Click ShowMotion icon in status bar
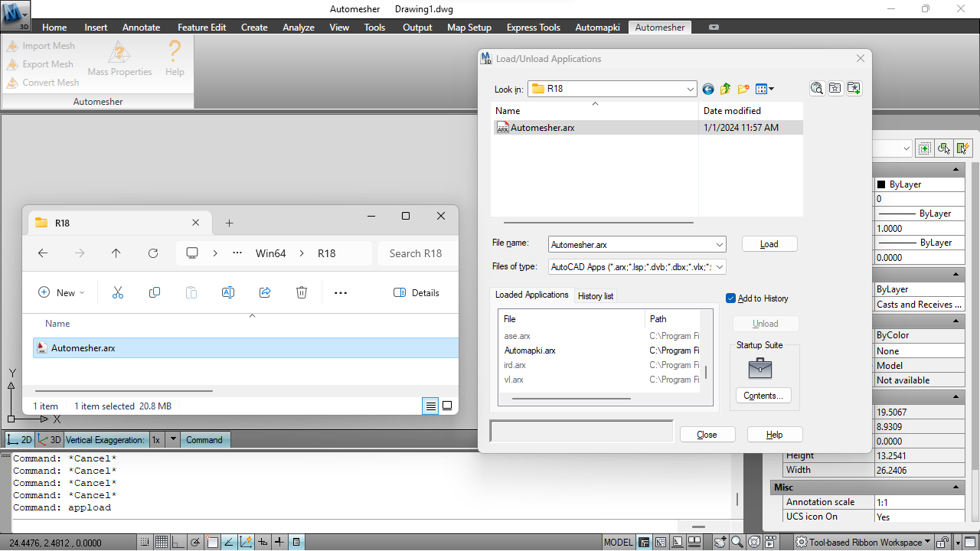The height and width of the screenshot is (551, 980). pos(771,543)
